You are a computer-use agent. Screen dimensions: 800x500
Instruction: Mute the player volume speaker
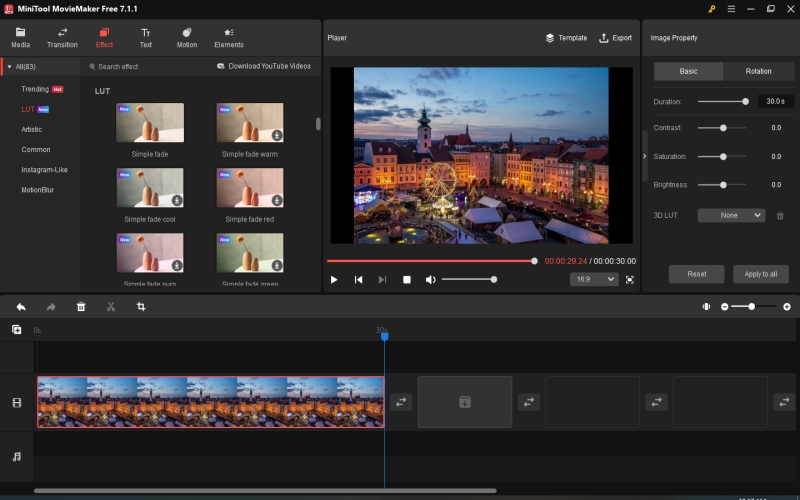(430, 280)
